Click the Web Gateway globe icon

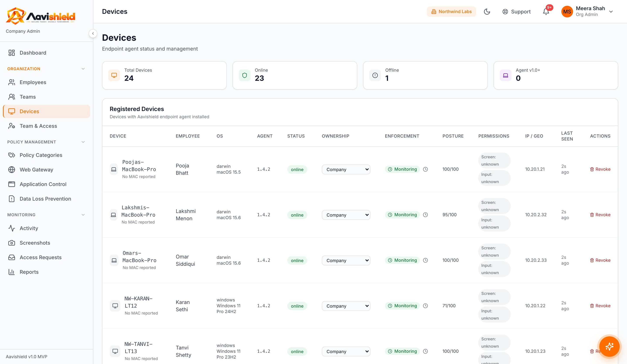12,170
